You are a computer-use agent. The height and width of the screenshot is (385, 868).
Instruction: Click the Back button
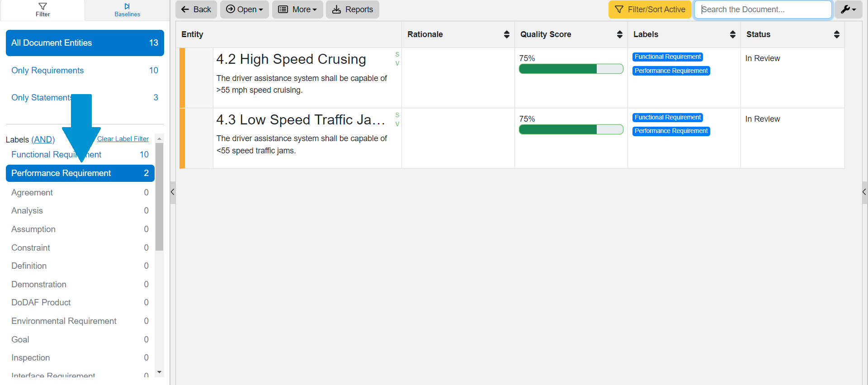[196, 10]
